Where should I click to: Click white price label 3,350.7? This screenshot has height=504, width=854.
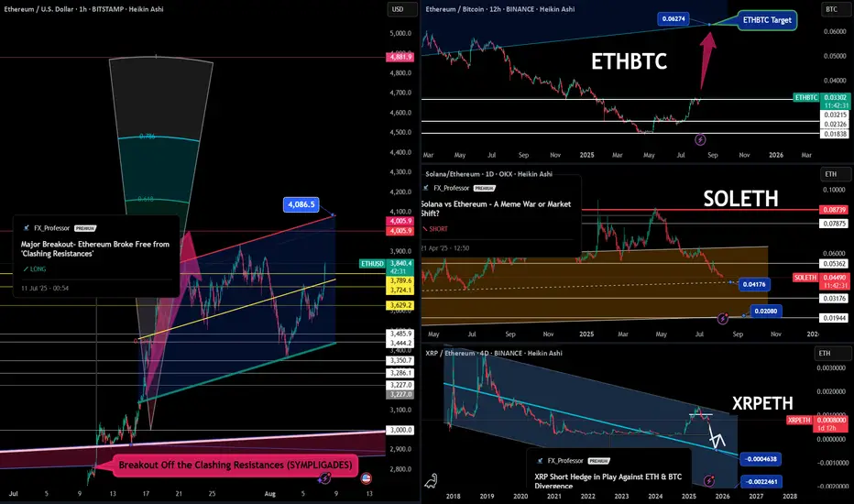pyautogui.click(x=400, y=361)
